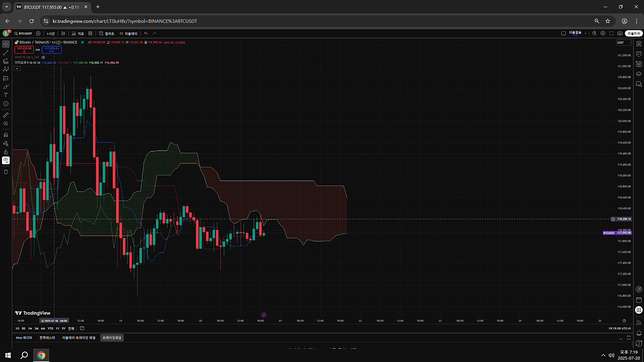Toggle stay-in-drawing-mode pencil lock
Image resolution: width=644 pixels, height=362 pixels.
click(6, 143)
